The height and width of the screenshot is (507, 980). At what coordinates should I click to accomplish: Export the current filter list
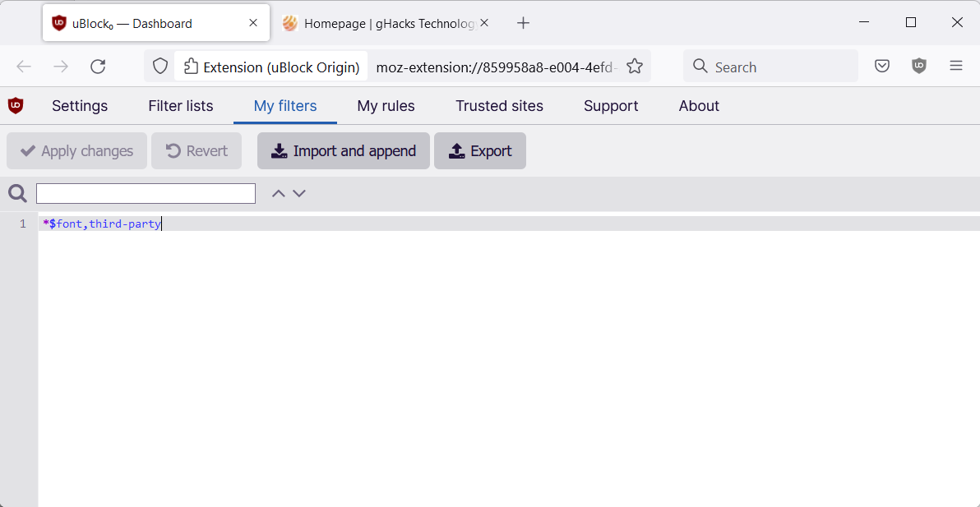point(480,150)
